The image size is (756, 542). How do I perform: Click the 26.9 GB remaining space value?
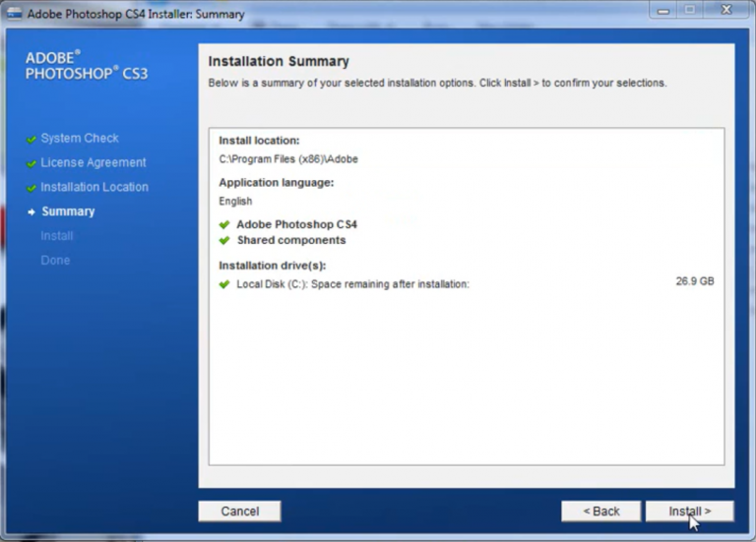coord(694,281)
